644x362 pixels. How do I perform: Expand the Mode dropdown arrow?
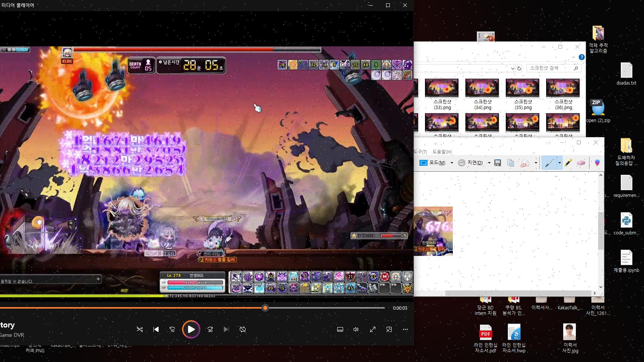coord(452,163)
